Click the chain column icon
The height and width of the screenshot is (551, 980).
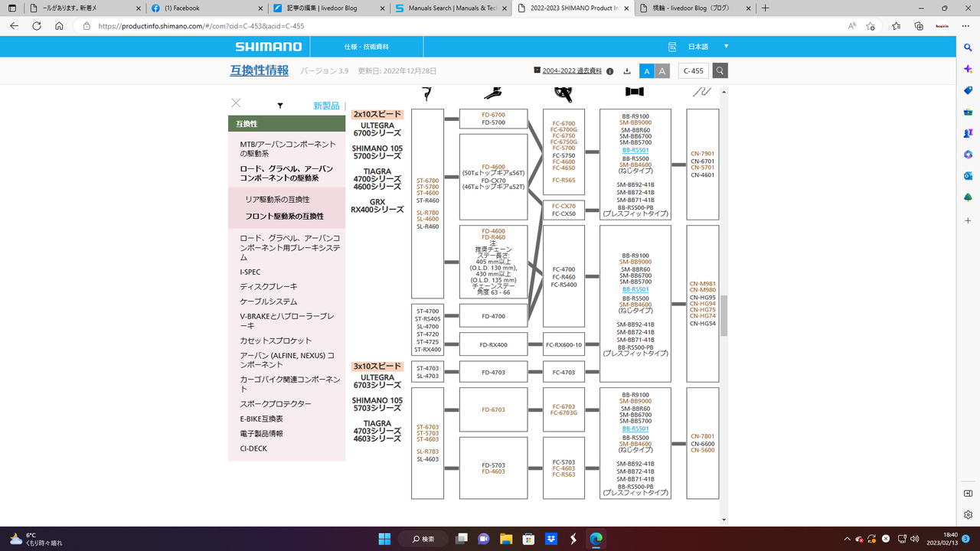[x=702, y=93]
